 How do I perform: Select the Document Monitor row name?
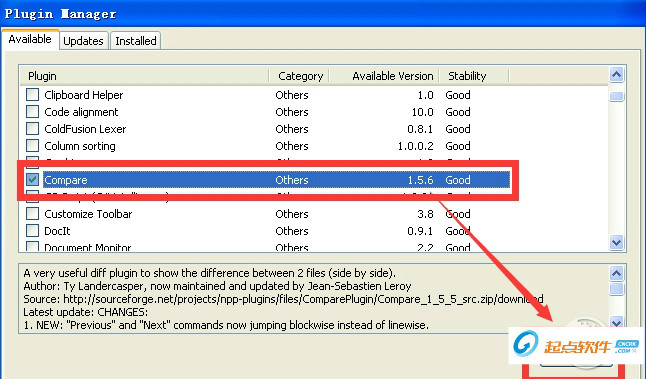[88, 247]
